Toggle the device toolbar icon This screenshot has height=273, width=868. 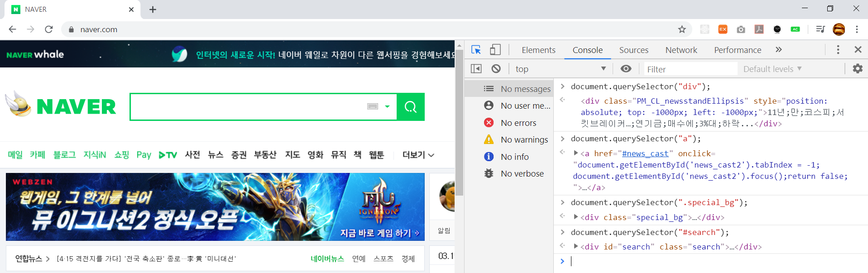[495, 50]
